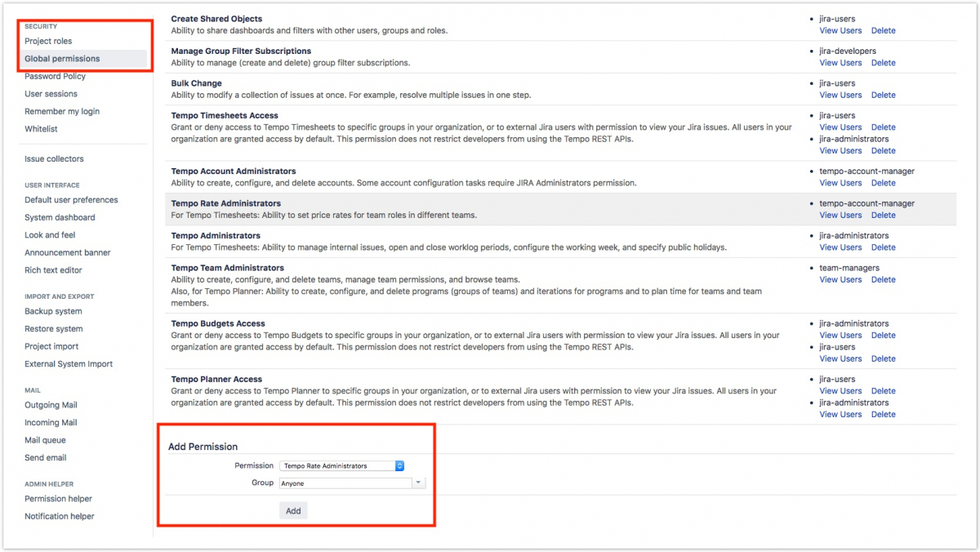Viewport: 980px width, 552px height.
Task: Open Backup system page
Action: [x=53, y=311]
